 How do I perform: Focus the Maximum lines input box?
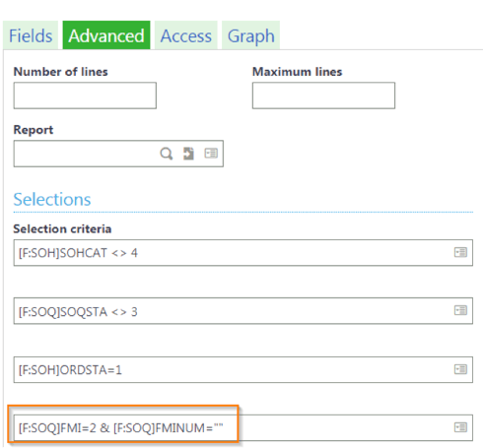[x=323, y=96]
